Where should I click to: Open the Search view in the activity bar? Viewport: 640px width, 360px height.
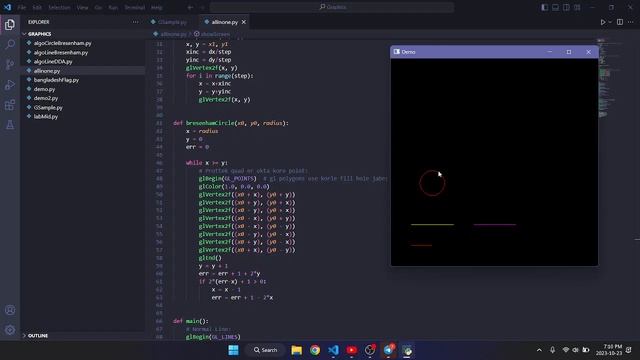click(10, 44)
